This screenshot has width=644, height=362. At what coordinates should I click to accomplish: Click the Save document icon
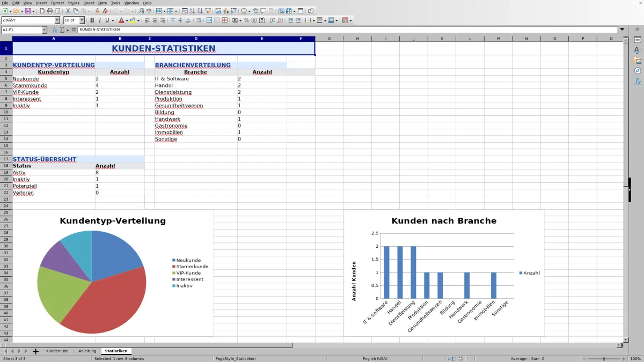point(27,11)
